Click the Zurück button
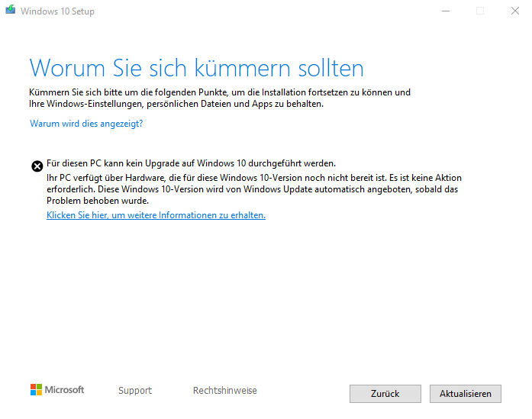 tap(385, 394)
